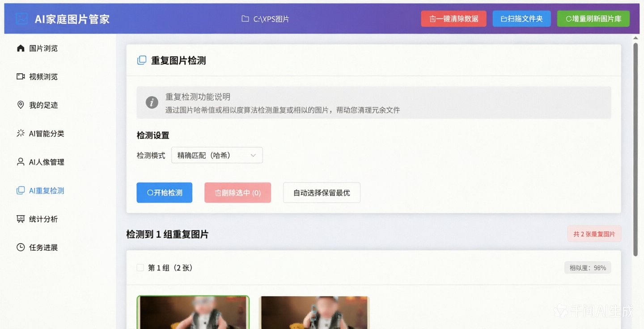644x329 pixels.
Task: Click the 检测到 1 组重复图片 heading
Action: coord(167,234)
